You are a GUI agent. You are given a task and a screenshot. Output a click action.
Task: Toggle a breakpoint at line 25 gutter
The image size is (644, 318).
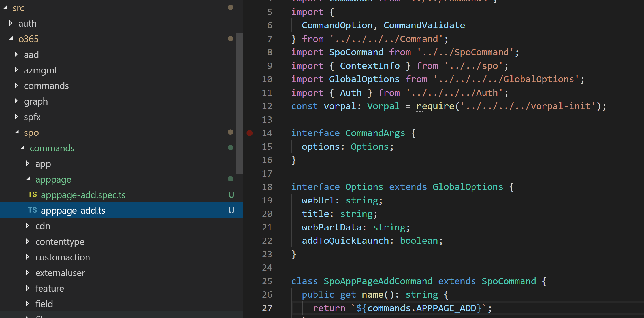(x=250, y=281)
